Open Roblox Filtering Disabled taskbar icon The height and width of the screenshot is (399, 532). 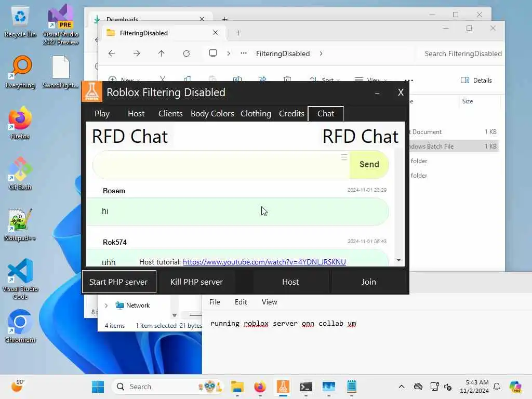click(283, 387)
